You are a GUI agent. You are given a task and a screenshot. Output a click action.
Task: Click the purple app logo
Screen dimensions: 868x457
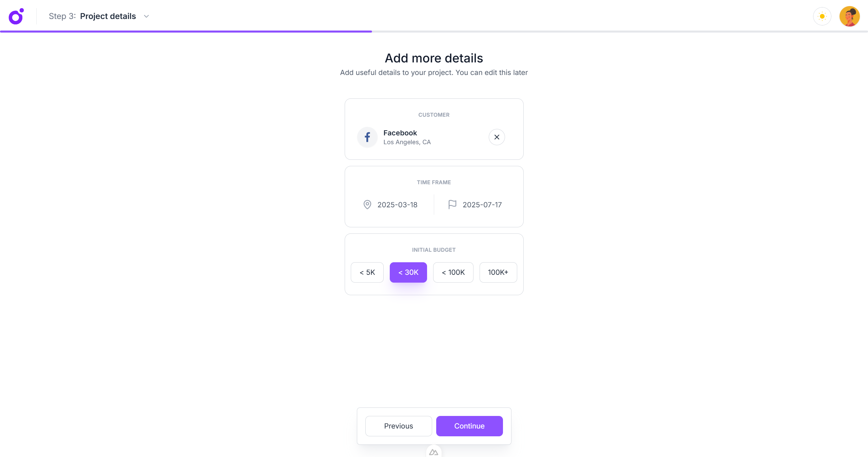click(x=16, y=16)
